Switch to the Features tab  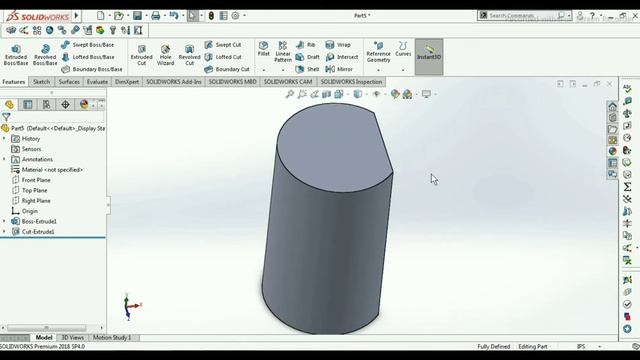click(x=14, y=82)
